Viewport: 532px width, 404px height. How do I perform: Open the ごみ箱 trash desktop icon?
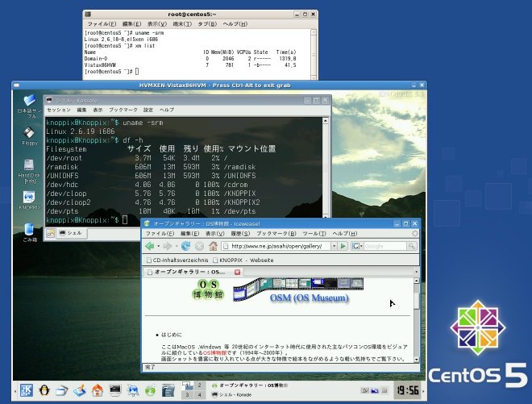point(30,232)
